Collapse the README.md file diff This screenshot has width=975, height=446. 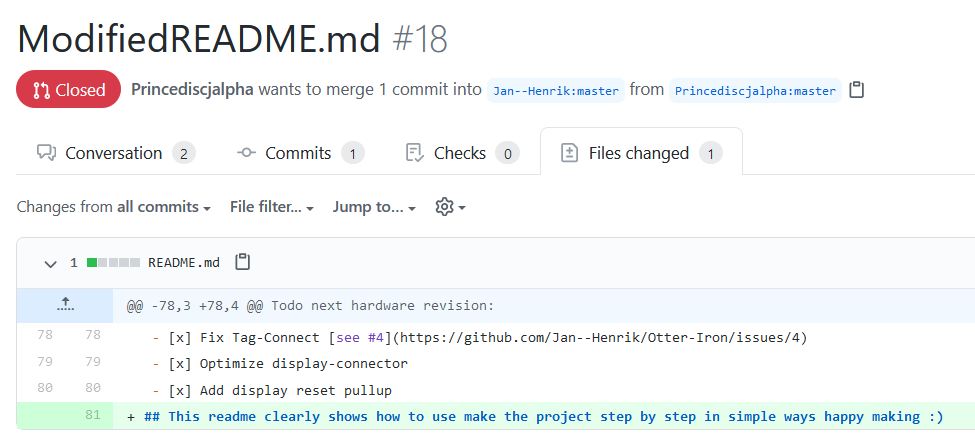(x=50, y=263)
